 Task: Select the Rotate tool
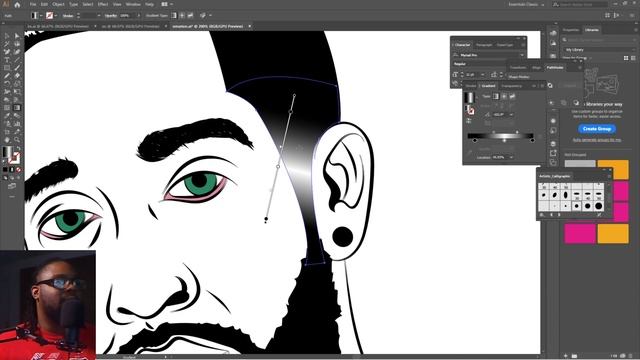click(7, 84)
